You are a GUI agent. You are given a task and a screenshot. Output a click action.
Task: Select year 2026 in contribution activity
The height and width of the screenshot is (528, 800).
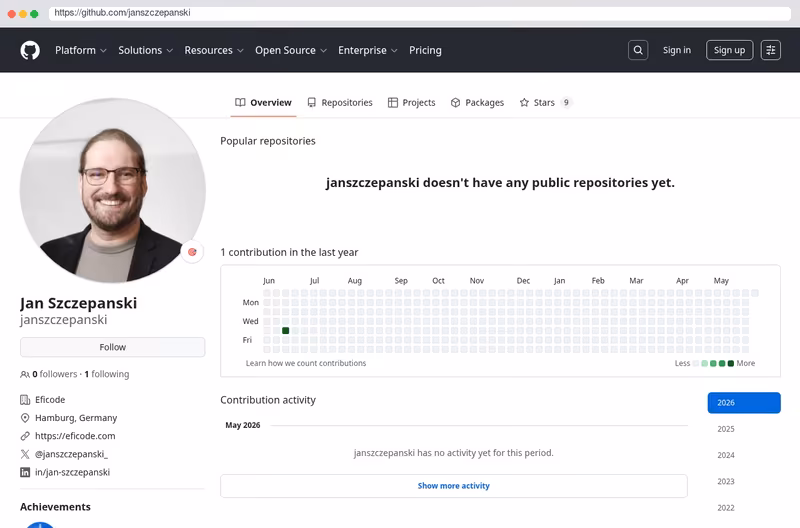744,403
